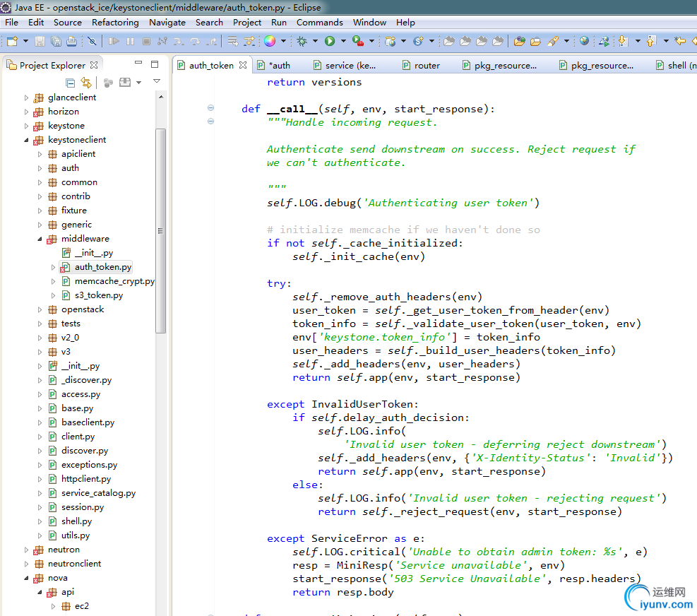Switch to the shell editor tab
The image size is (697, 616).
point(677,66)
